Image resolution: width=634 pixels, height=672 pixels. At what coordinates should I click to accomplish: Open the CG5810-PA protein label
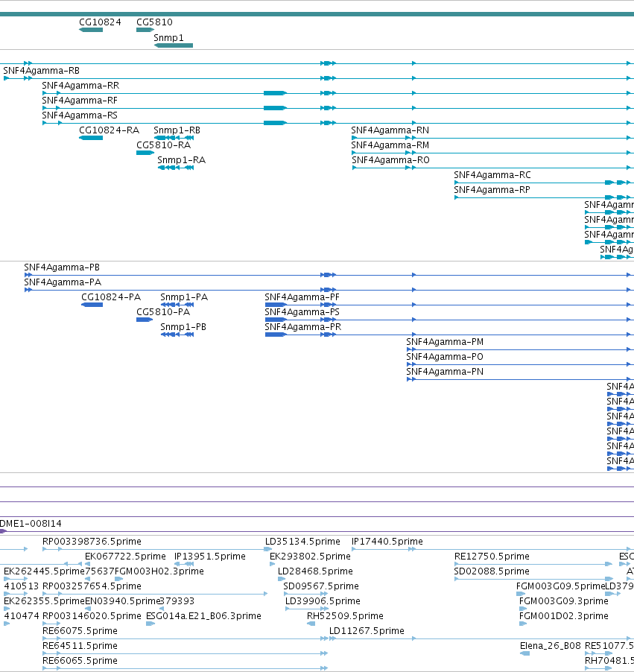point(163,312)
